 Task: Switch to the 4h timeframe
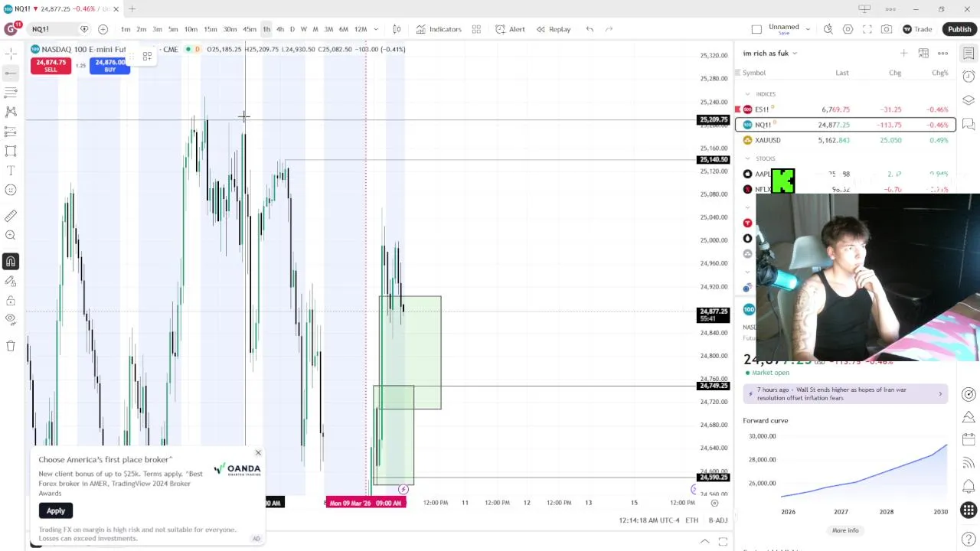[x=280, y=29]
